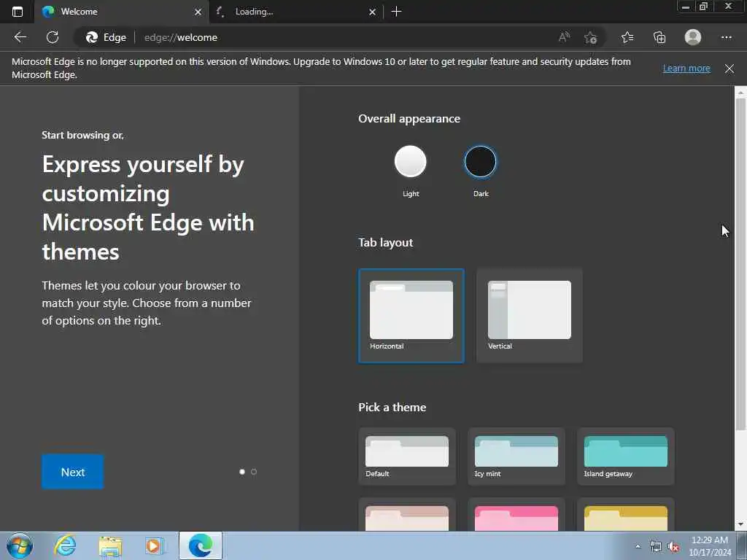747x560 pixels.
Task: Switch to the Loading... tab
Action: (x=295, y=12)
